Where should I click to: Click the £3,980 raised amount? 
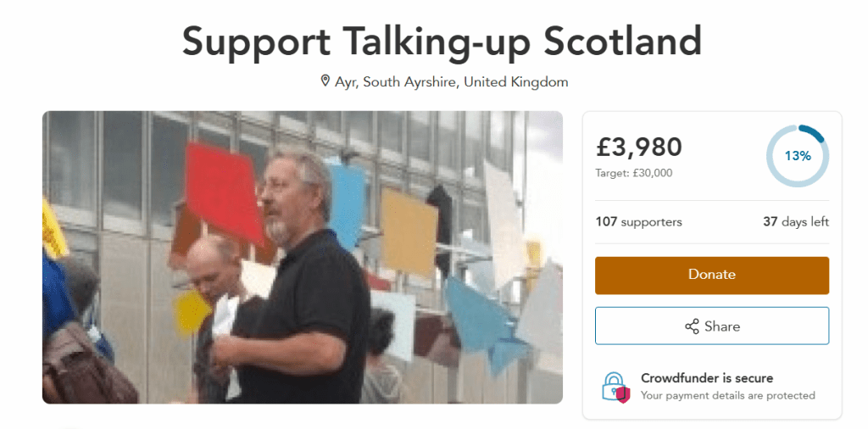[x=639, y=148]
